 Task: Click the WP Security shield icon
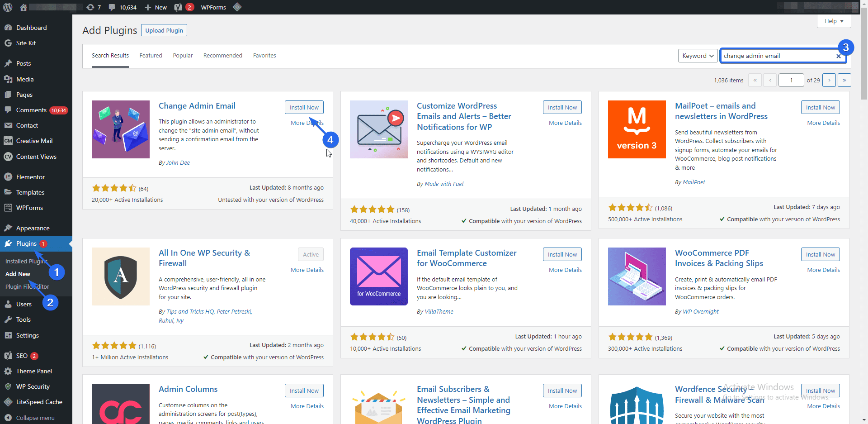8,386
